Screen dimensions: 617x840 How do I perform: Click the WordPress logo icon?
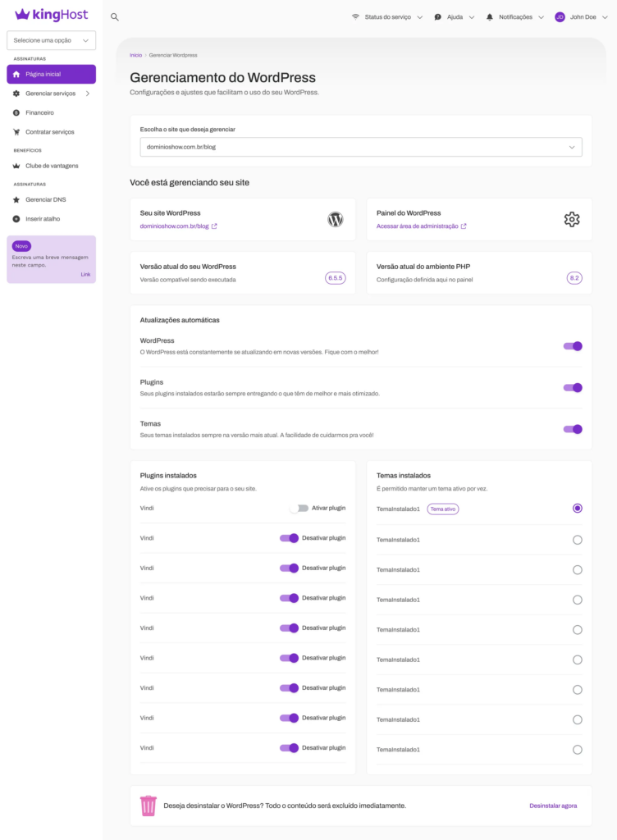335,219
